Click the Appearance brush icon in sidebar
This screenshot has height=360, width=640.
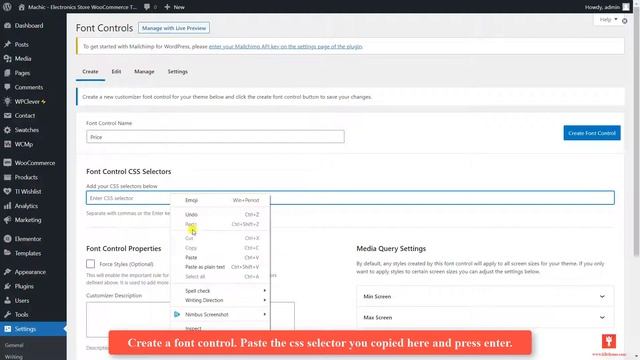pyautogui.click(x=7, y=272)
